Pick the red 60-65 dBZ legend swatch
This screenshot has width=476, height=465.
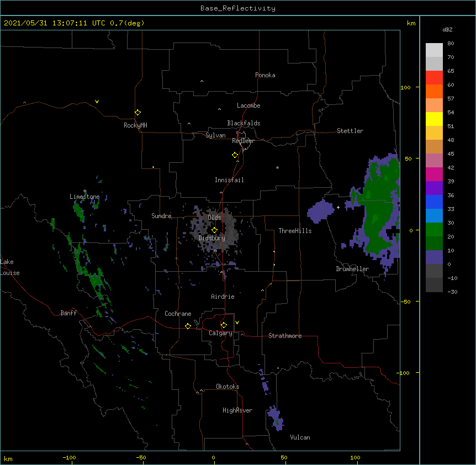click(x=434, y=77)
